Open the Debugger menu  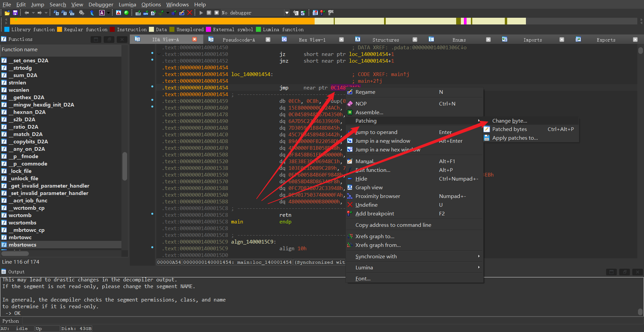[x=101, y=4]
